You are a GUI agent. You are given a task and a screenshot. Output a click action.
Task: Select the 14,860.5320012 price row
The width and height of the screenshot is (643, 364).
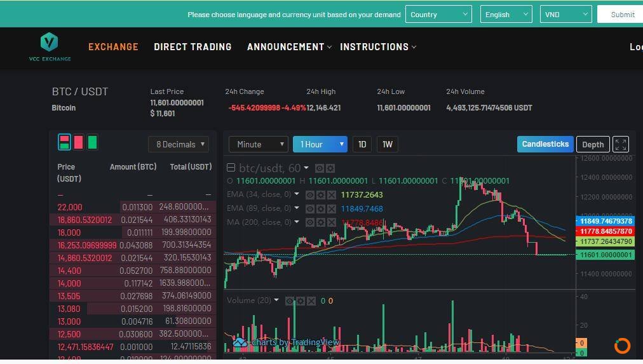pyautogui.click(x=132, y=258)
